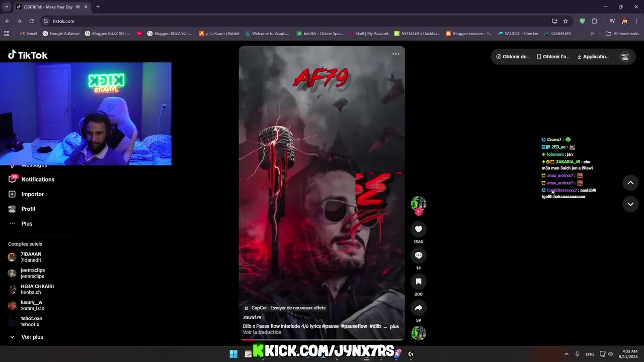Expand the caption with the plus link
This screenshot has width=644, height=362.
[x=394, y=326]
